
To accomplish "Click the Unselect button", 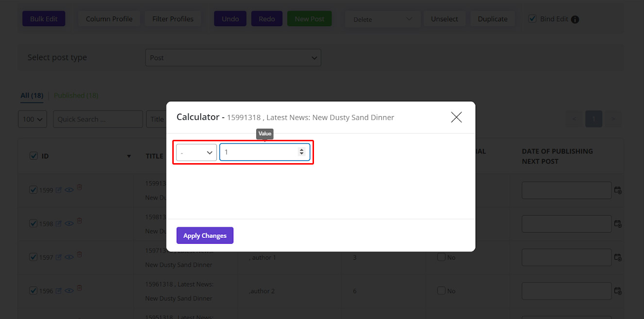I will click(445, 19).
